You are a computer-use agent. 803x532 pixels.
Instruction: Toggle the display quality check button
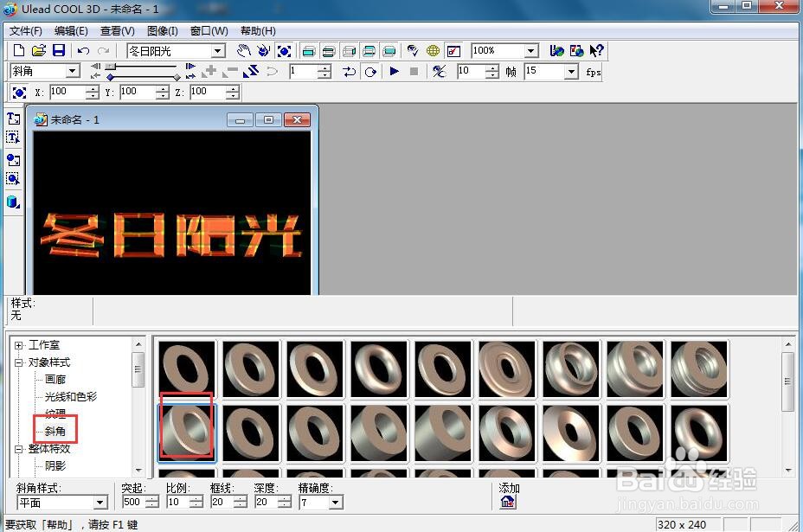point(453,51)
